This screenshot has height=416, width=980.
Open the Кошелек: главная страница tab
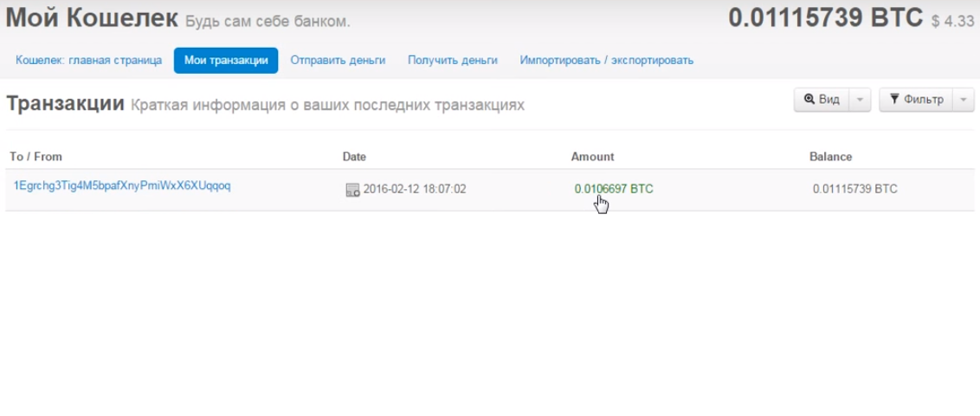tap(88, 61)
